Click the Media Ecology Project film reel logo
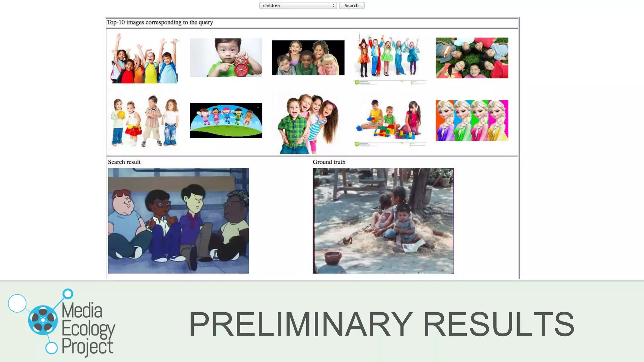The width and height of the screenshot is (644, 362). pos(43,320)
